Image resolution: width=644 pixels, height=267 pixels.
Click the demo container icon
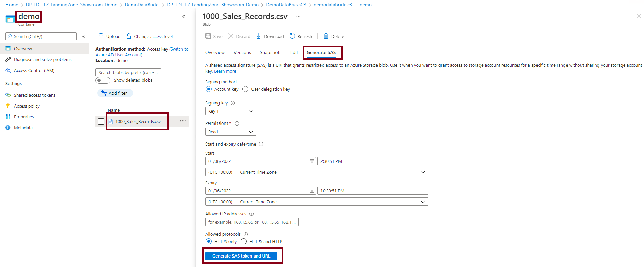pos(10,19)
